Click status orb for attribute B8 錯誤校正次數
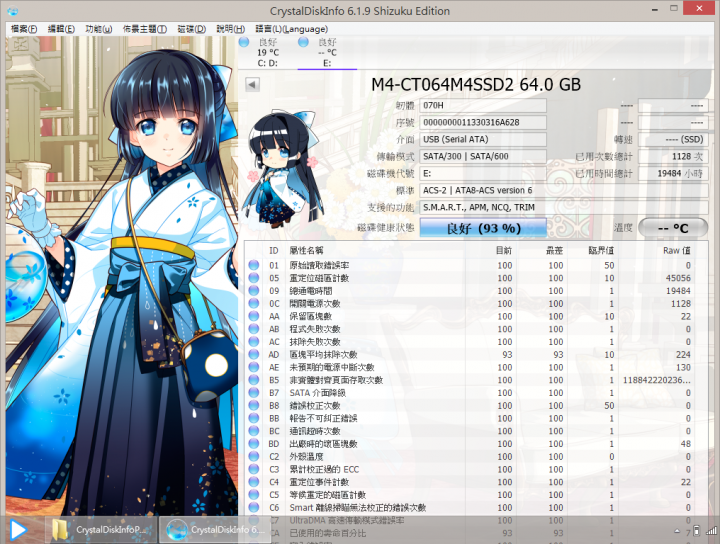The image size is (720, 544). tap(253, 405)
